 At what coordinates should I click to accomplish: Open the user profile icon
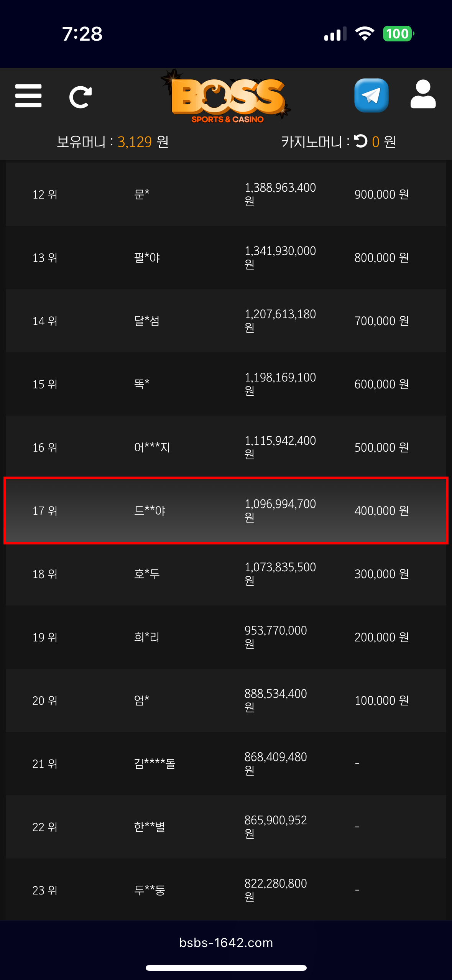[x=423, y=95]
